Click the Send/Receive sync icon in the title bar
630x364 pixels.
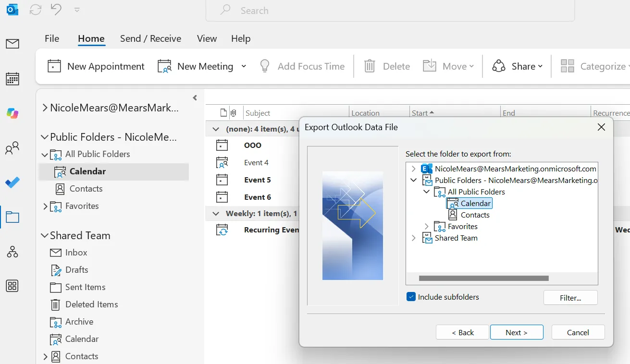[x=36, y=10]
